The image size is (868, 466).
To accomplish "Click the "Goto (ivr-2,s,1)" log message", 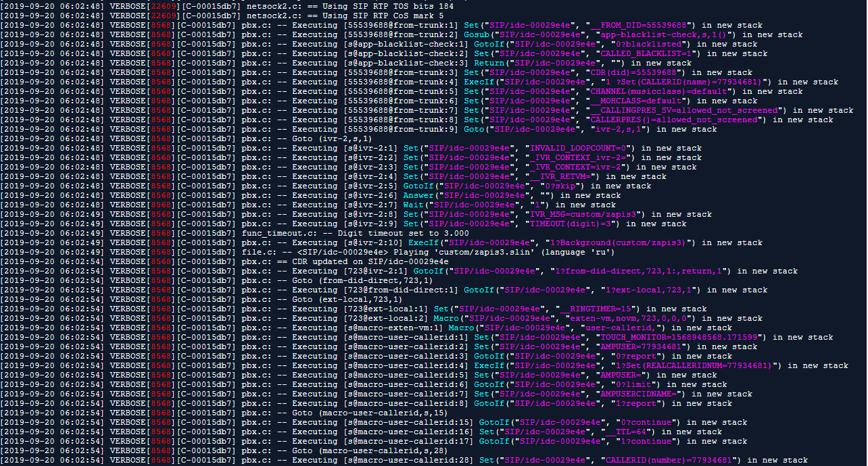I will coord(331,138).
